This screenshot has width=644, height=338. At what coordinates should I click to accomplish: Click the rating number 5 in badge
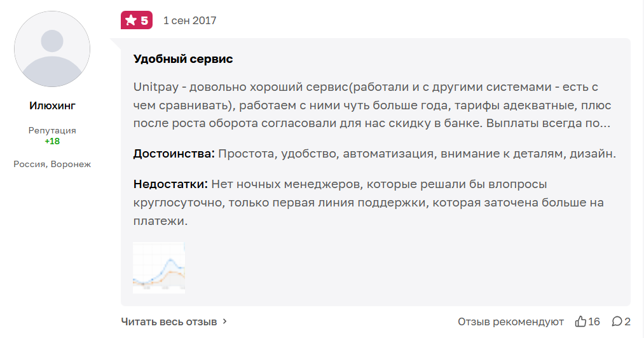coord(144,20)
